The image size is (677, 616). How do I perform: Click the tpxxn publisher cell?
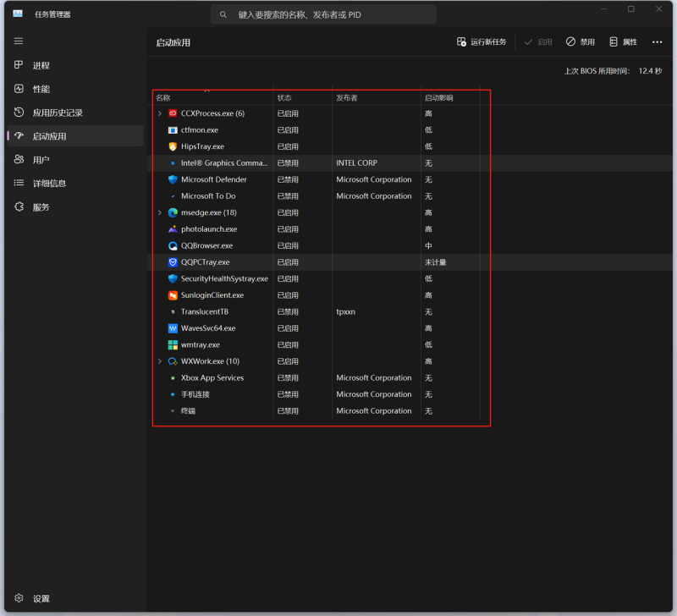point(346,311)
